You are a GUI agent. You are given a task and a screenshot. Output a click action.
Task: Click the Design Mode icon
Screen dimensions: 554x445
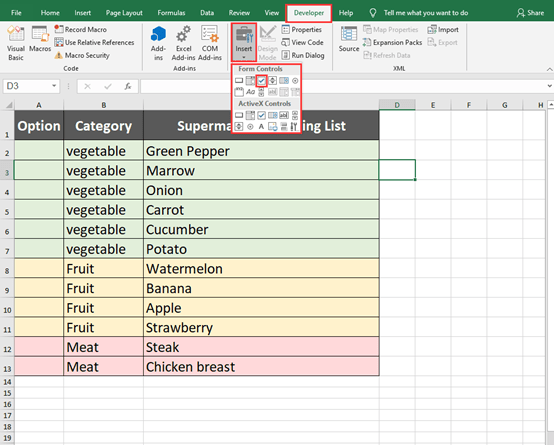click(267, 43)
